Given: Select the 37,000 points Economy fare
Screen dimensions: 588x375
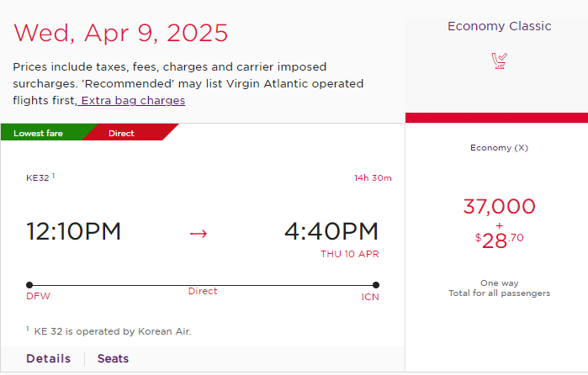Looking at the screenshot, I should 499,206.
